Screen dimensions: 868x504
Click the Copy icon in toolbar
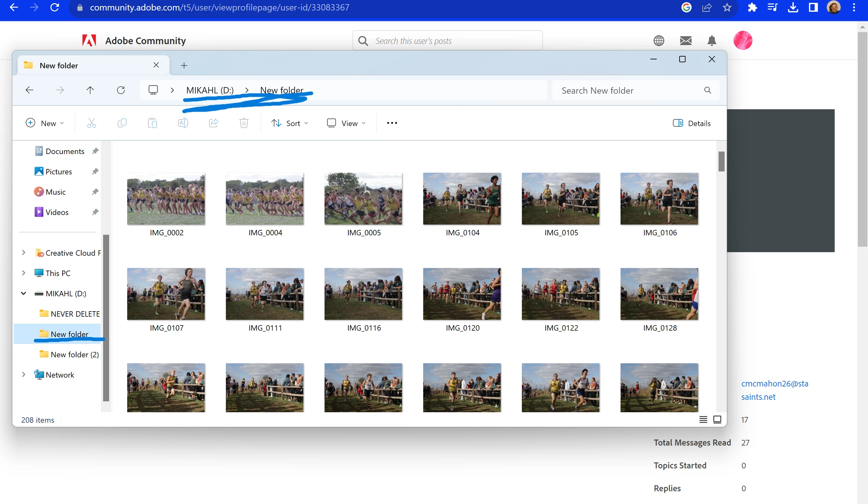pyautogui.click(x=122, y=123)
